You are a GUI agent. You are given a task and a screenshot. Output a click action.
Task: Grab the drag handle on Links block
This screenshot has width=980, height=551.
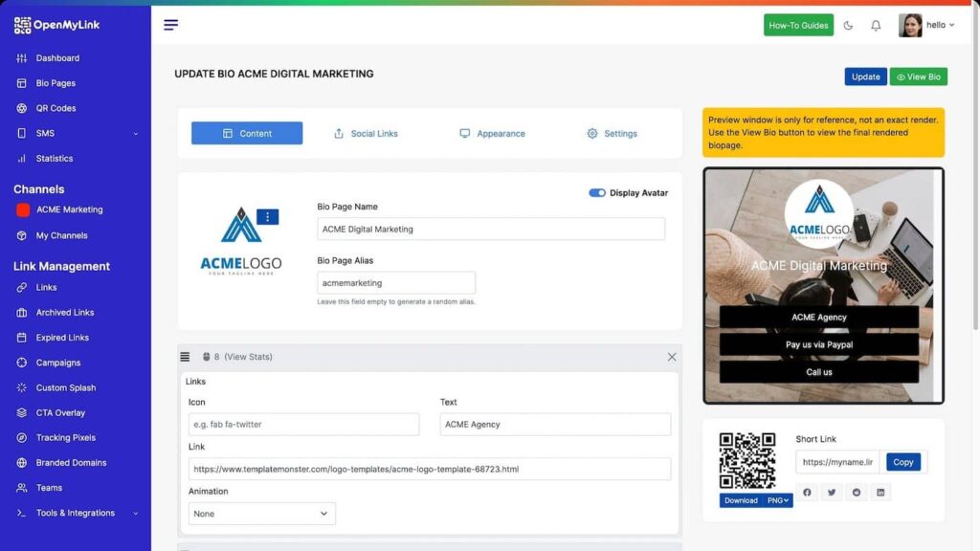(185, 357)
